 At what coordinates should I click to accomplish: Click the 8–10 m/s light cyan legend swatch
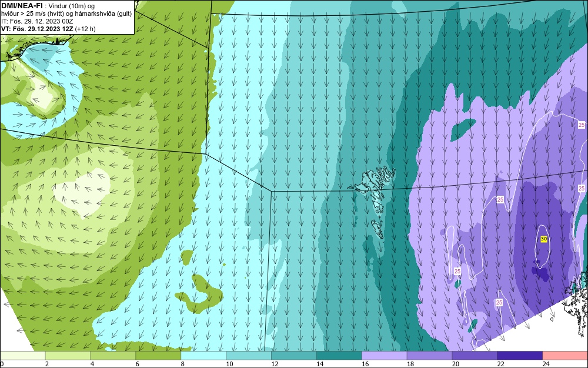pos(203,356)
